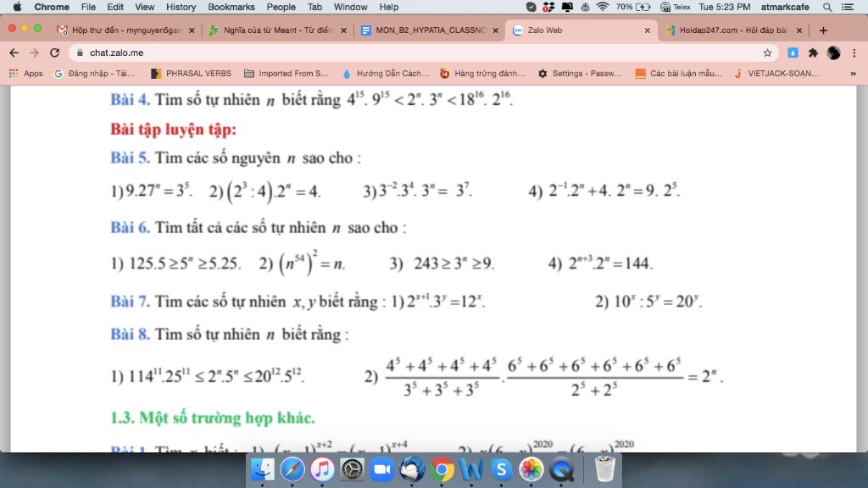Open the Chrome application menu
Image resolution: width=868 pixels, height=488 pixels.
click(x=52, y=7)
